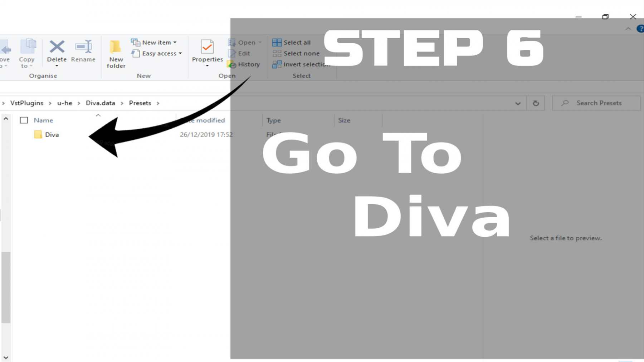This screenshot has width=644, height=362.
Task: Click Select all
Action: click(x=292, y=42)
